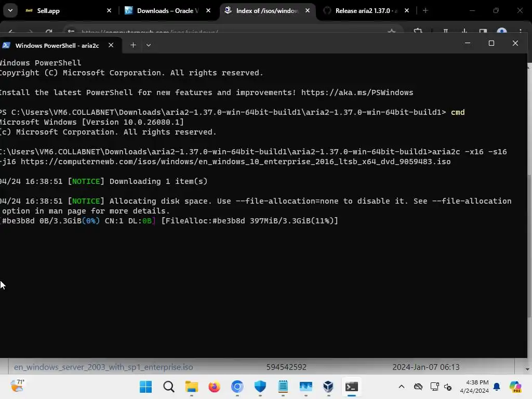
Task: Open a new browser tab
Action: click(x=425, y=11)
